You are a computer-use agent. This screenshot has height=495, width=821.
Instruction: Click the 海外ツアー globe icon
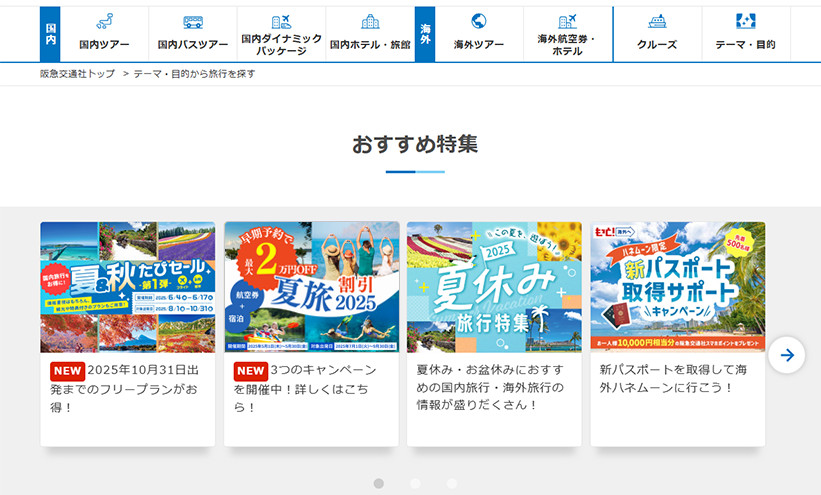pyautogui.click(x=479, y=21)
